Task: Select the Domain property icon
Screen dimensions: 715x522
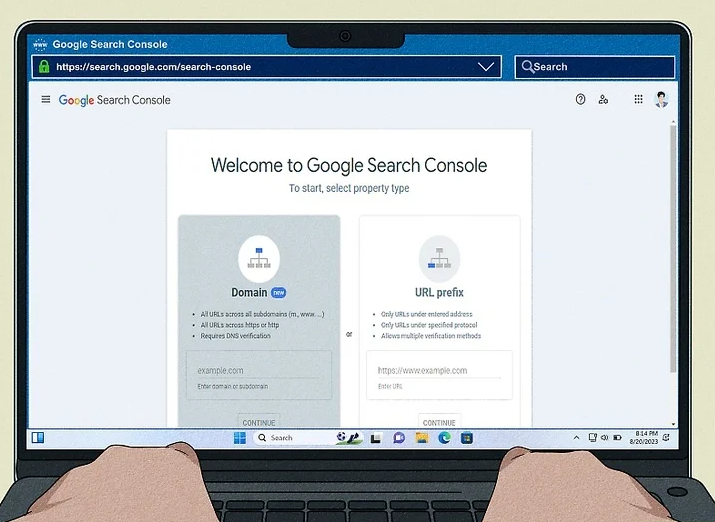Action: click(x=259, y=258)
